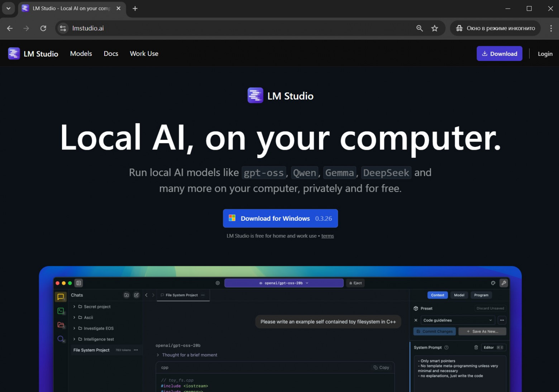559x392 pixels.
Task: Click the ellipsis button beside Code guidelines
Action: pyautogui.click(x=502, y=320)
